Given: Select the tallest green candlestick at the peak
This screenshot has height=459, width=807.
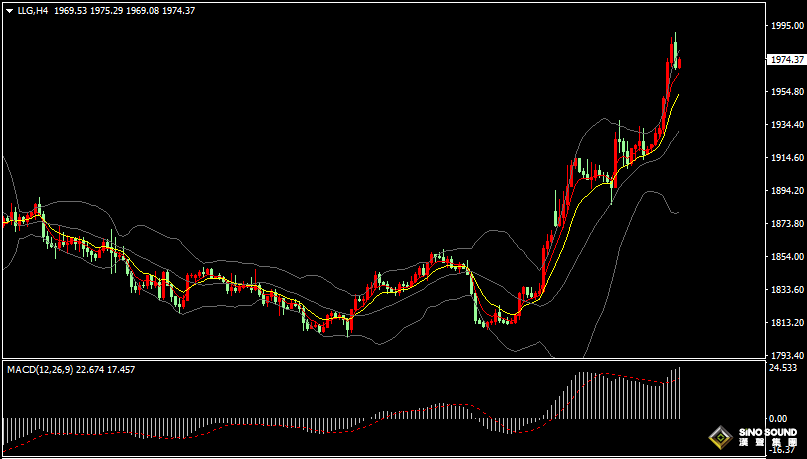Looking at the screenshot, I should (x=675, y=45).
